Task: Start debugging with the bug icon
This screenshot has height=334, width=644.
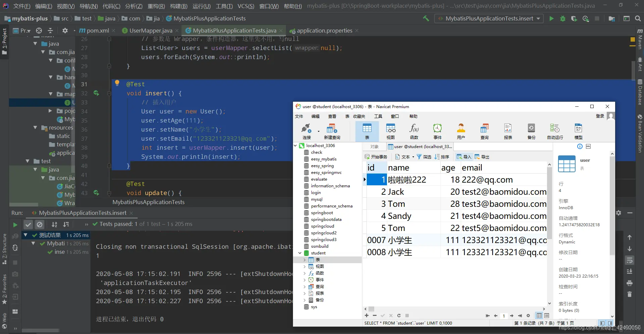Action: pos(563,18)
